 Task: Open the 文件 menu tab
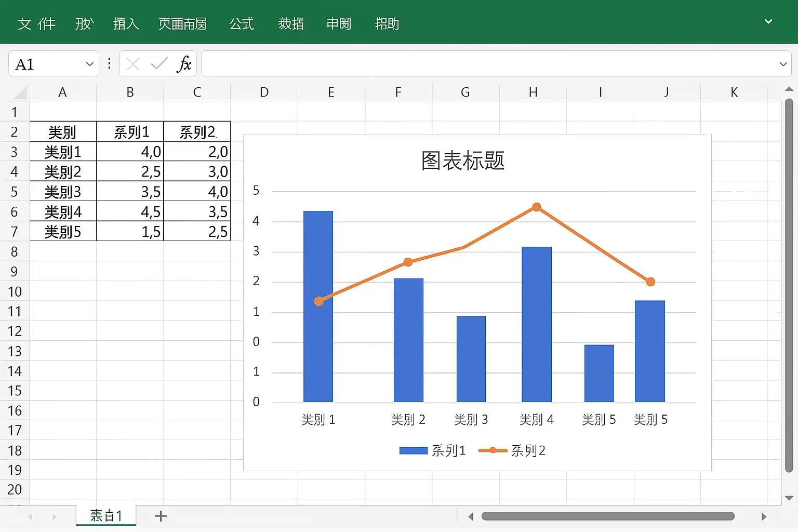click(x=36, y=24)
